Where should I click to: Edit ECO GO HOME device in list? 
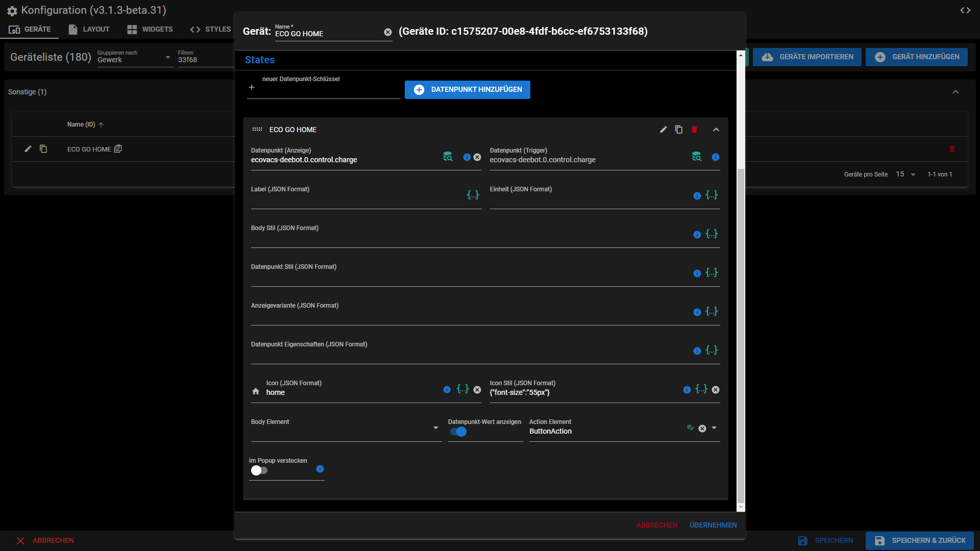click(28, 149)
